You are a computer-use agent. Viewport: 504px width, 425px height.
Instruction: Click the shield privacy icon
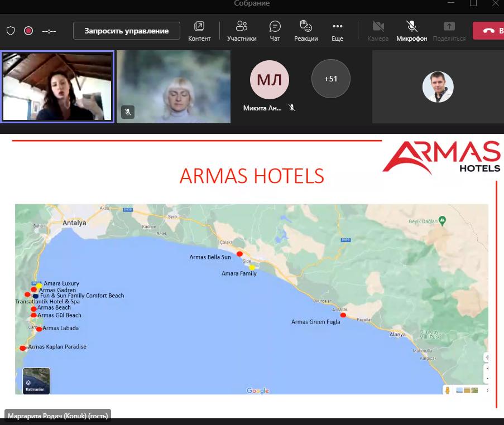tap(11, 31)
